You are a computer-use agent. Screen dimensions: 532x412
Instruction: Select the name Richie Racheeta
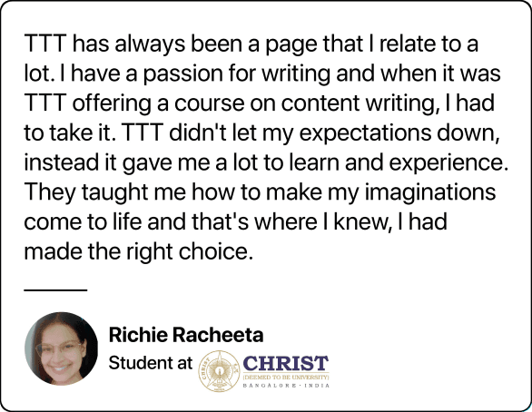(x=186, y=335)
